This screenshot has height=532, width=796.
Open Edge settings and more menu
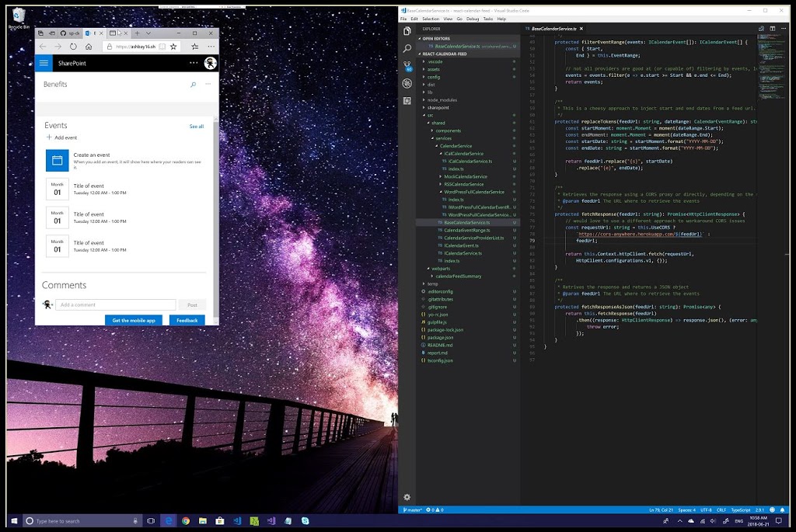tap(211, 47)
